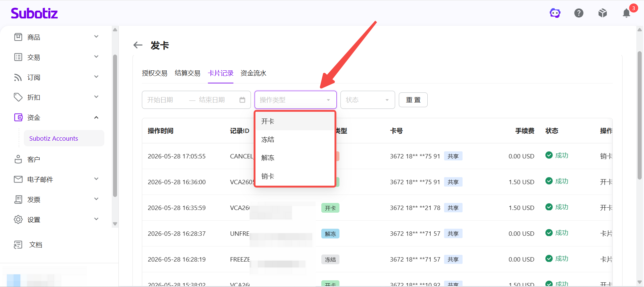Open the notifications bell
This screenshot has width=644, height=287.
[x=626, y=13]
